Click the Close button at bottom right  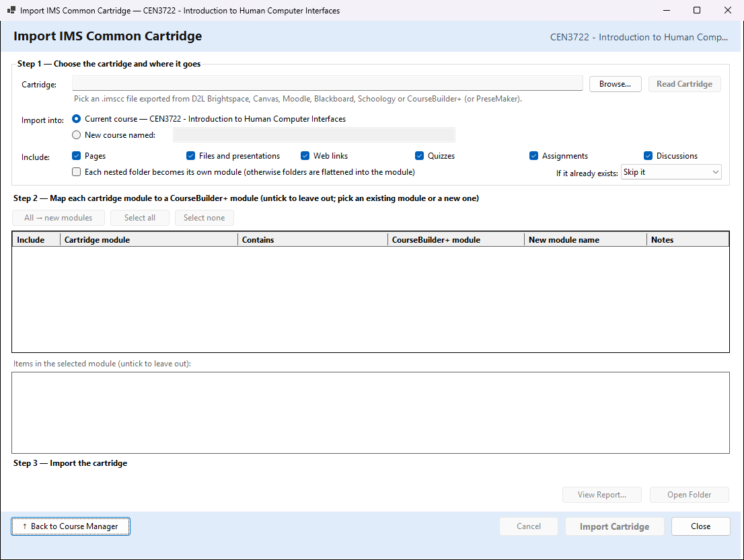(x=700, y=526)
